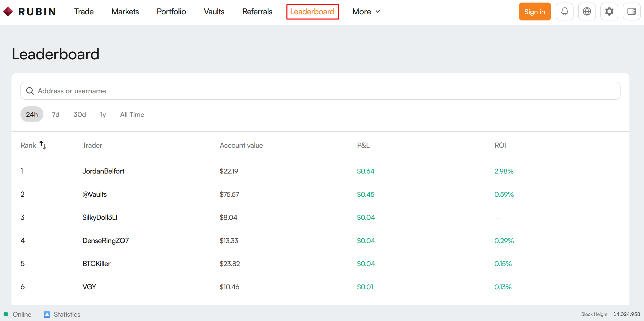Open trader SilkyDoll3LI

100,217
